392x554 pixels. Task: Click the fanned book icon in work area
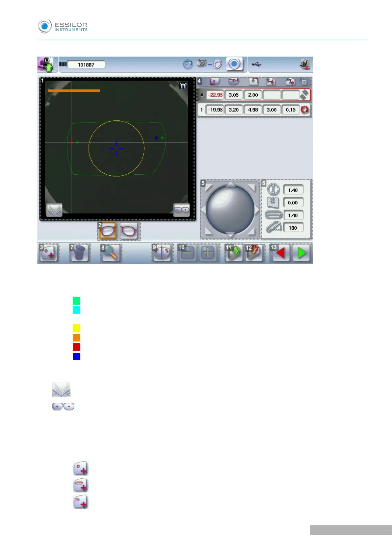pos(54,210)
